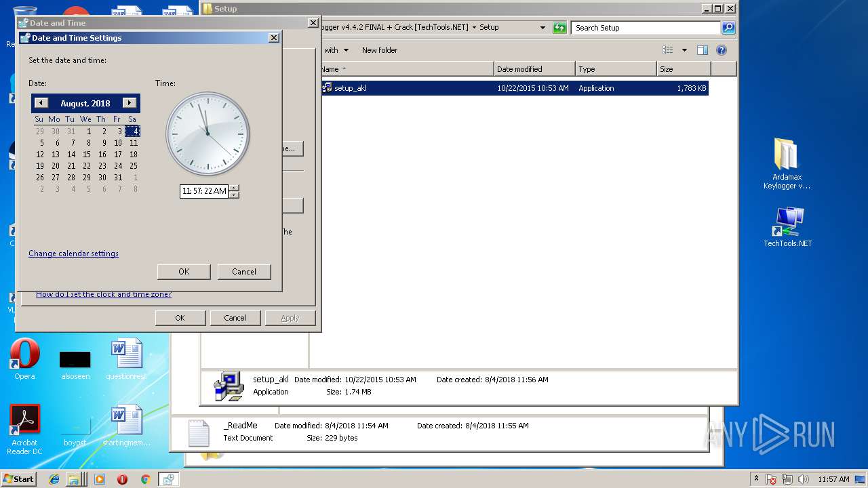868x488 pixels.
Task: Open Ardamax Keylogger desktop folder
Action: click(787, 163)
